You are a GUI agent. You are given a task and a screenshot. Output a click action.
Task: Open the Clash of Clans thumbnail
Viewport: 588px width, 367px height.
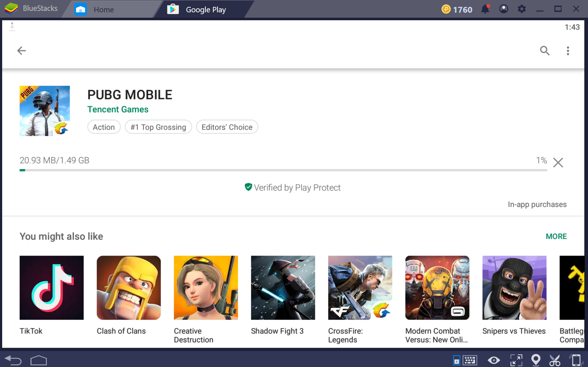[129, 288]
